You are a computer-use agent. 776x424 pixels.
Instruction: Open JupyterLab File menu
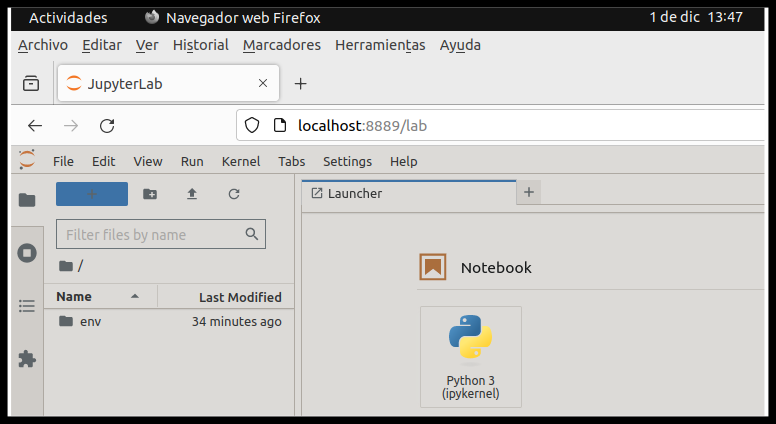(x=63, y=161)
